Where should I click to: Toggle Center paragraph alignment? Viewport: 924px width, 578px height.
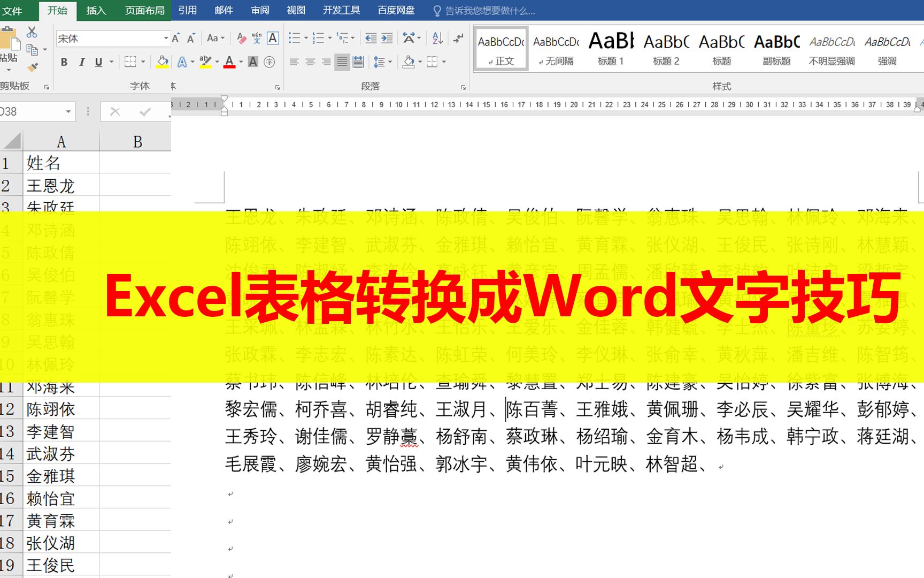[x=310, y=62]
